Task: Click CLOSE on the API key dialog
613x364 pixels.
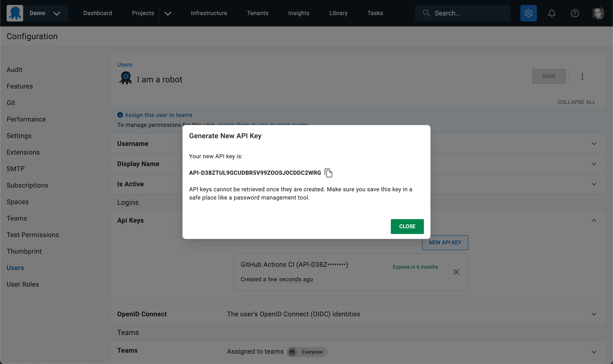Action: [x=407, y=226]
